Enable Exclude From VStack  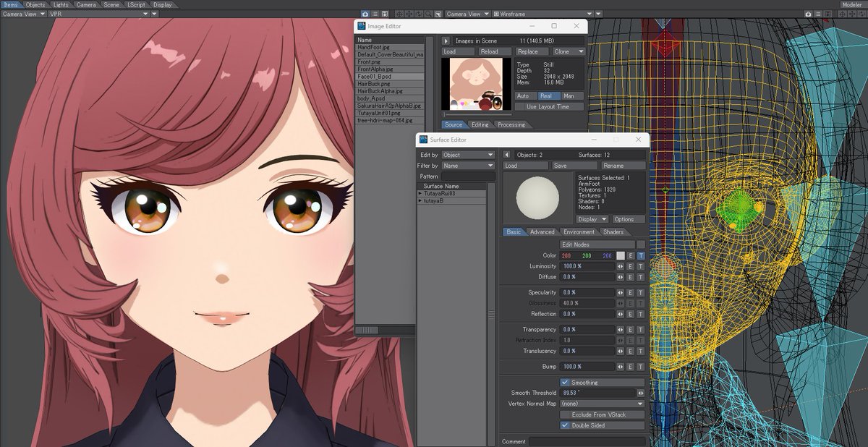[x=601, y=414]
